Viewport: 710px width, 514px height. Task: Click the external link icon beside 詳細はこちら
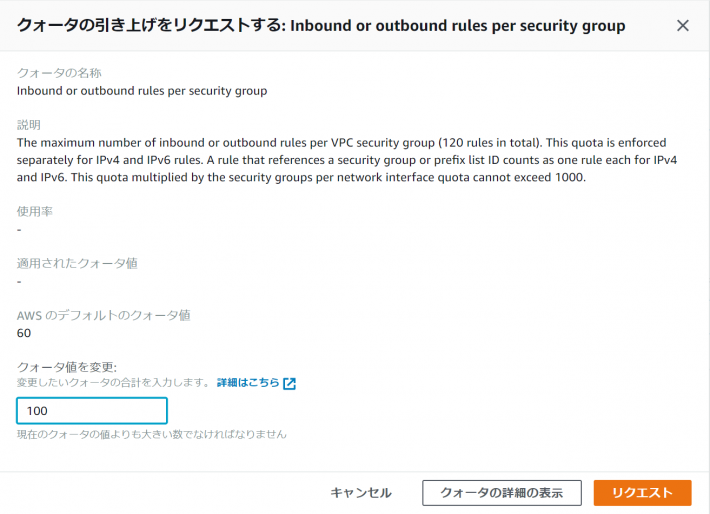289,383
